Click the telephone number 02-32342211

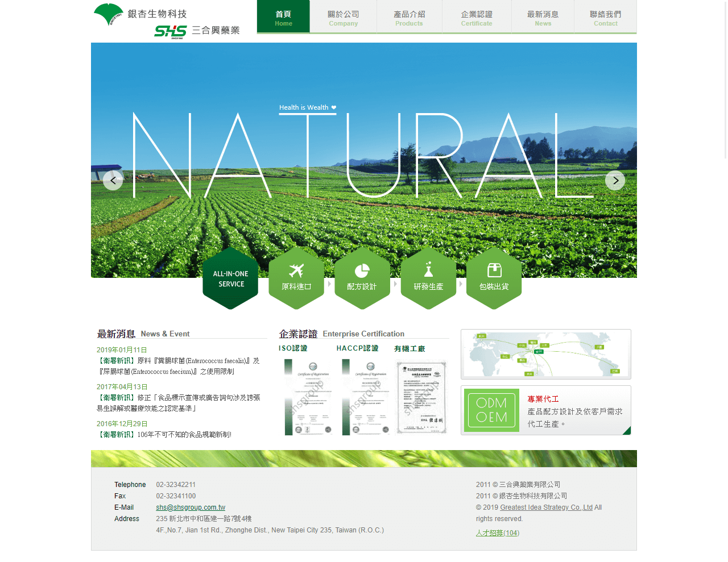pos(176,485)
